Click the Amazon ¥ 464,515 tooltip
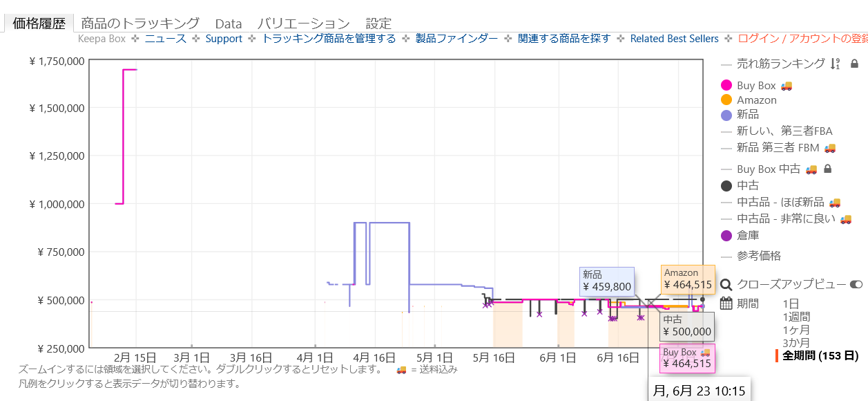This screenshot has height=401, width=868. [x=688, y=279]
